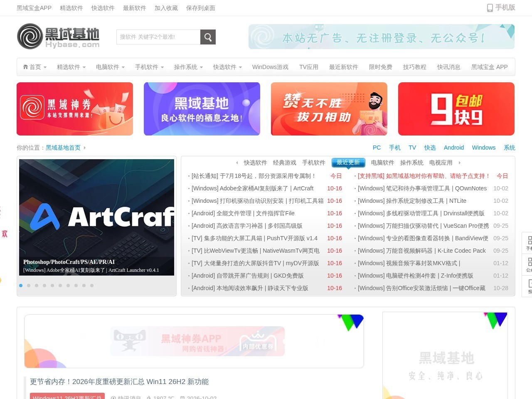The image size is (532, 399).
Task: Open the 站长通知 于7月18号起 notice
Action: [254, 176]
